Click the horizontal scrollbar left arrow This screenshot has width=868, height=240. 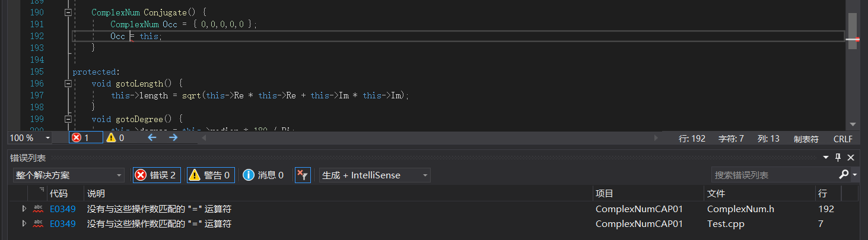204,137
